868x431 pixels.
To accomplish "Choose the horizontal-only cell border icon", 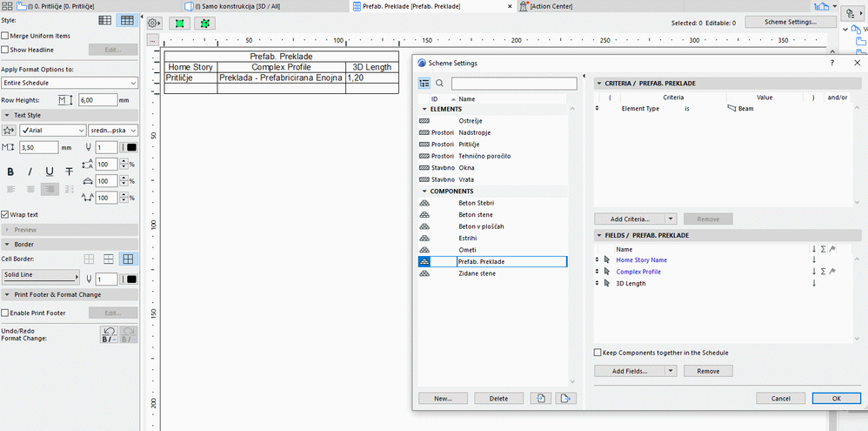I will coord(109,259).
